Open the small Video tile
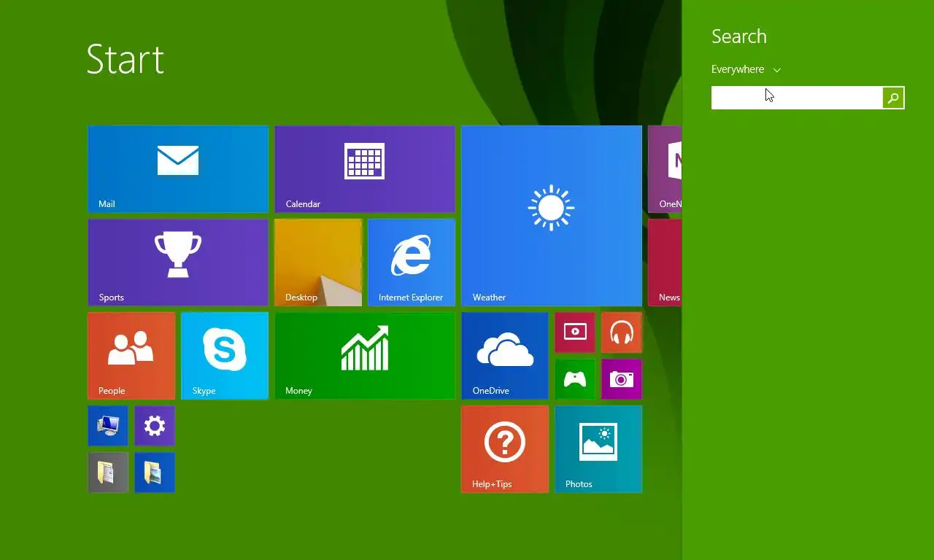The image size is (934, 560). (x=575, y=332)
